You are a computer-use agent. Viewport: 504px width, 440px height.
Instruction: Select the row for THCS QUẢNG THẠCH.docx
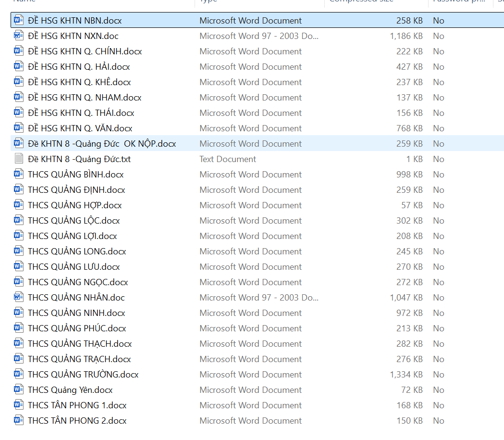pyautogui.click(x=80, y=344)
